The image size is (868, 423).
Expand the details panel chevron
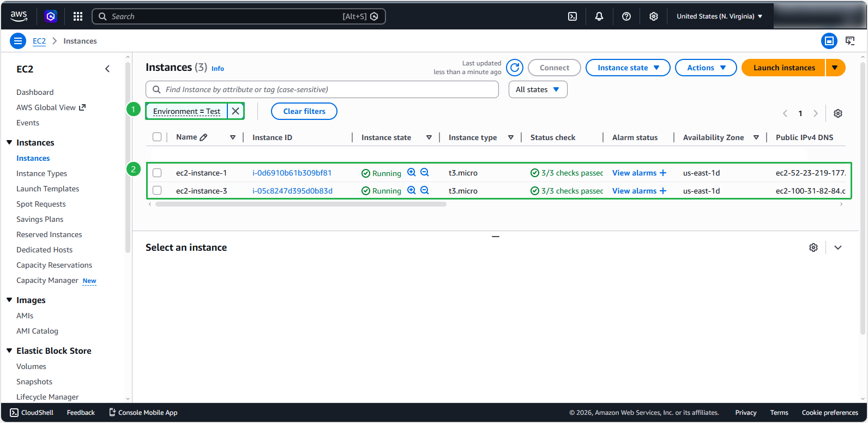click(838, 247)
